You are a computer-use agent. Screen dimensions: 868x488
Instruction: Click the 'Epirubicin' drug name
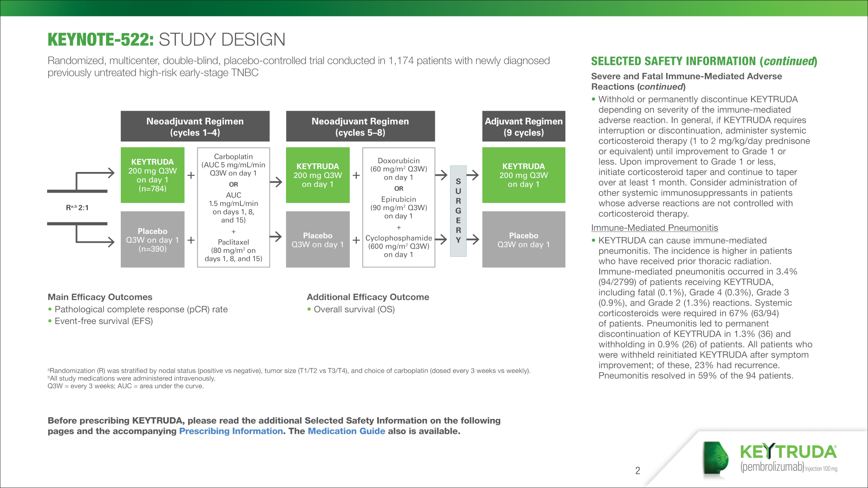[x=399, y=200]
